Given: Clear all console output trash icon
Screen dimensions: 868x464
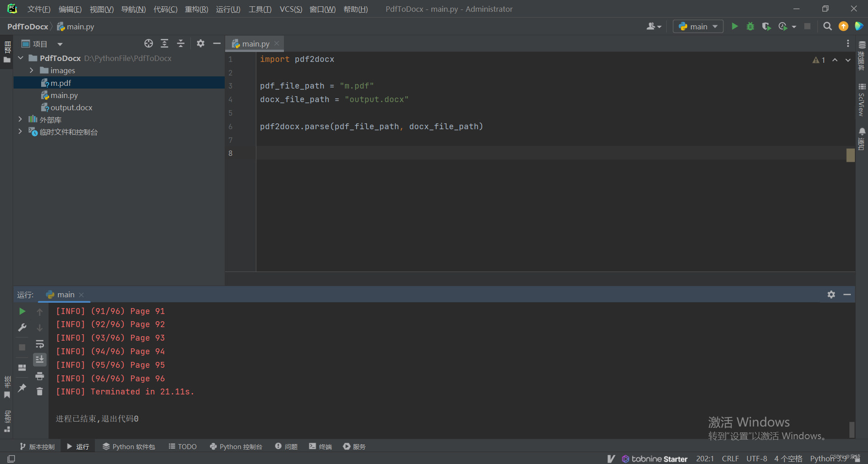Looking at the screenshot, I should 40,391.
